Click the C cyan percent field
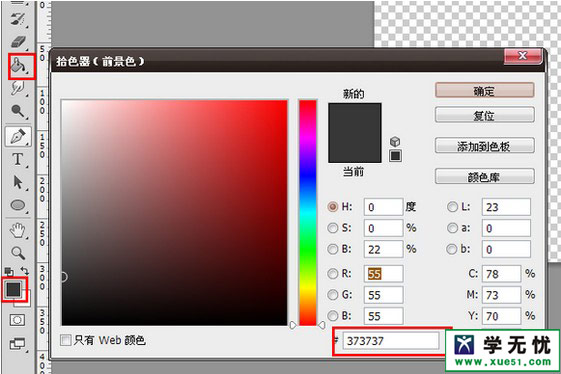Image resolution: width=561 pixels, height=374 pixels. click(x=502, y=274)
